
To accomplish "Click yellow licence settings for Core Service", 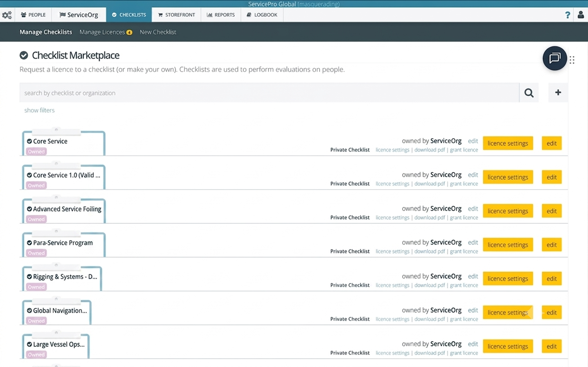I will [x=508, y=143].
